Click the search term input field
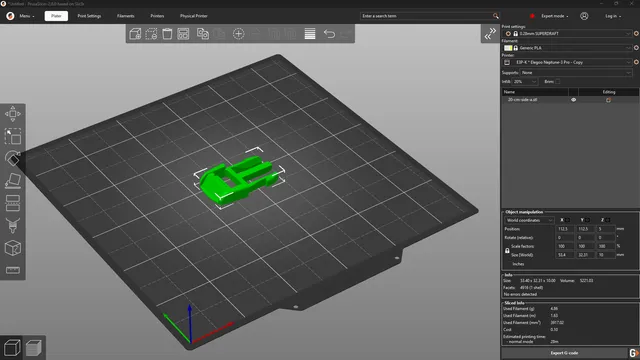Viewport: 640px width, 360px height. [427, 16]
